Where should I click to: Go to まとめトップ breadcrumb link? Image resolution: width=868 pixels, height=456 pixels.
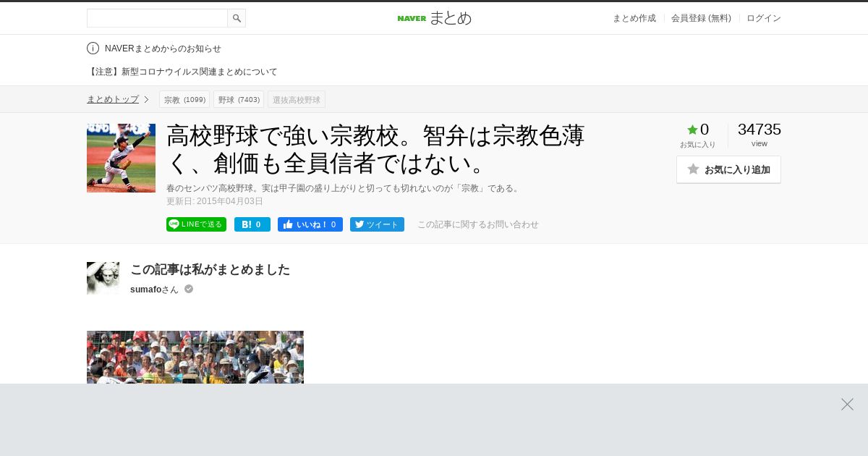[x=113, y=99]
